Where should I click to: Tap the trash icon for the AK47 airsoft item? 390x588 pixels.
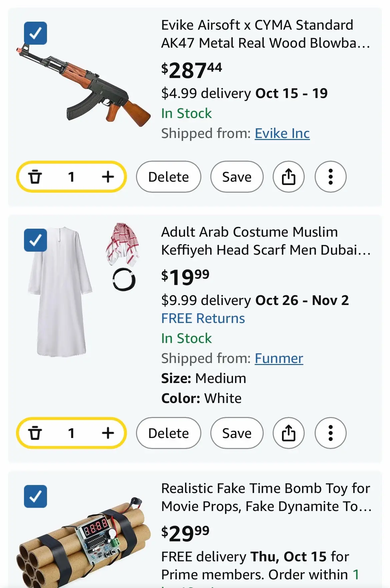tap(35, 177)
